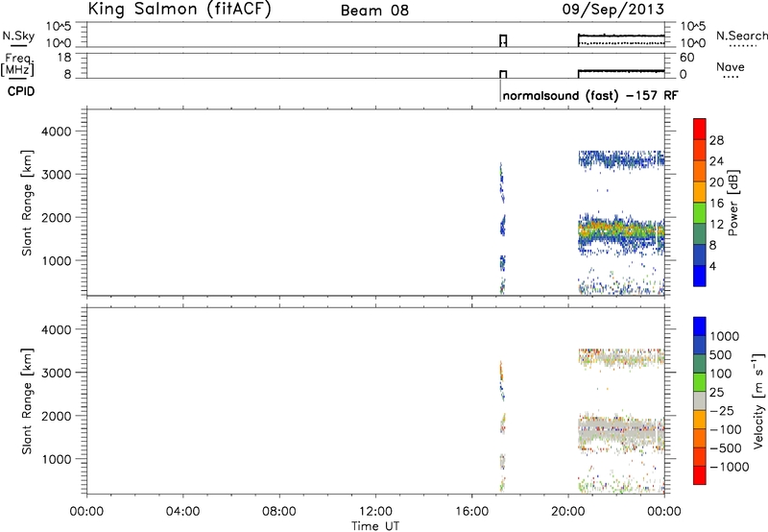
Task: Click the 3300 km echo band in power panel
Action: (x=621, y=159)
